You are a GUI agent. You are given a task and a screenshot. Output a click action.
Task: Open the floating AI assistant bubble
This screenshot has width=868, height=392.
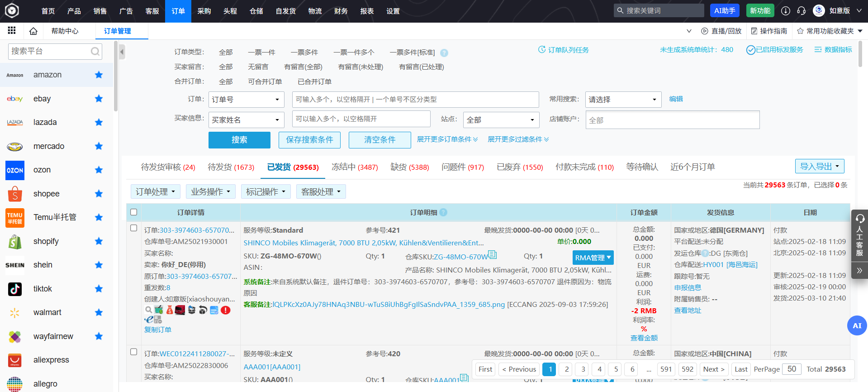point(857,325)
